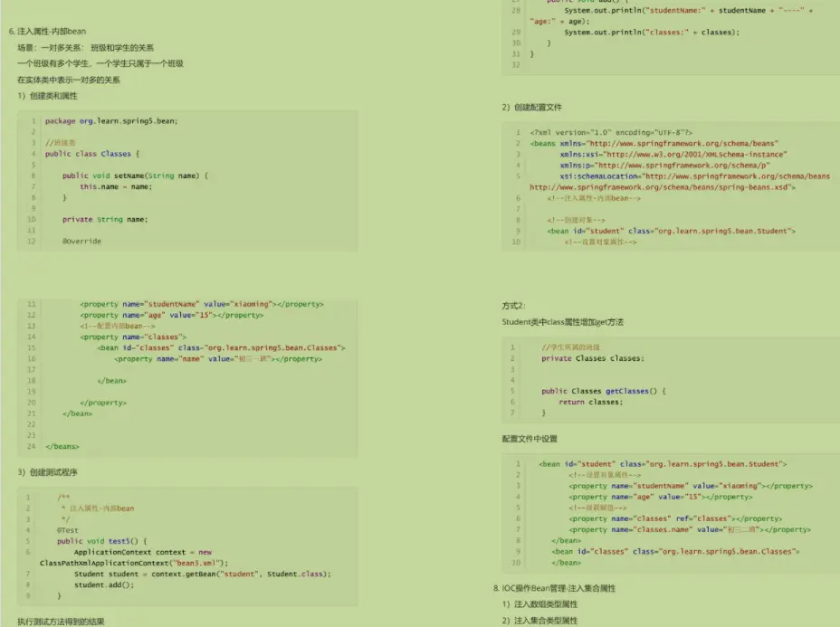Image resolution: width=840 pixels, height=627 pixels.
Task: Click the heading "6. 注入属性-内部bean"
Action: tap(47, 31)
